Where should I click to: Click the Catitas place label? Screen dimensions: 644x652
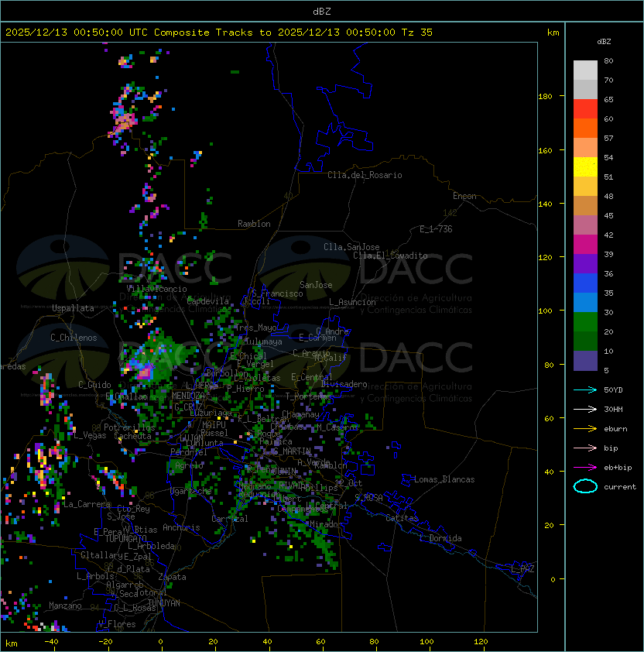(x=402, y=518)
